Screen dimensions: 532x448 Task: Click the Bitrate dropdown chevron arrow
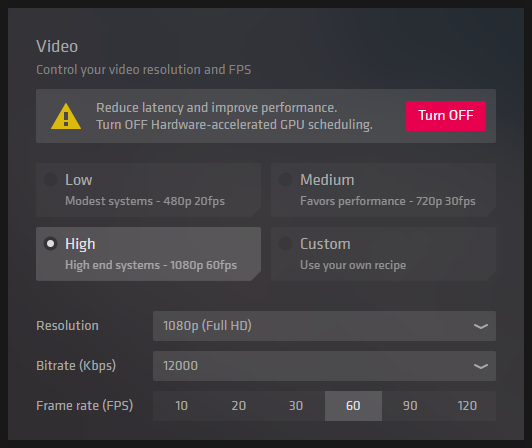(481, 367)
